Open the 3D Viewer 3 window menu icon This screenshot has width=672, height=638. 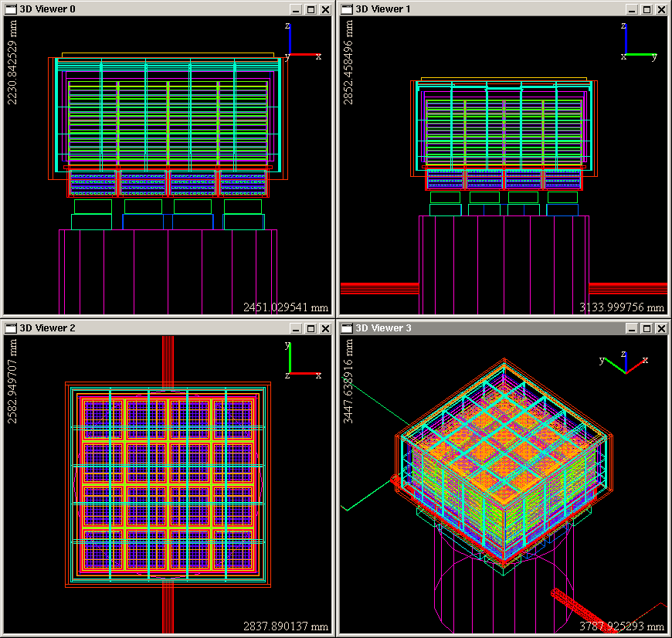point(347,328)
